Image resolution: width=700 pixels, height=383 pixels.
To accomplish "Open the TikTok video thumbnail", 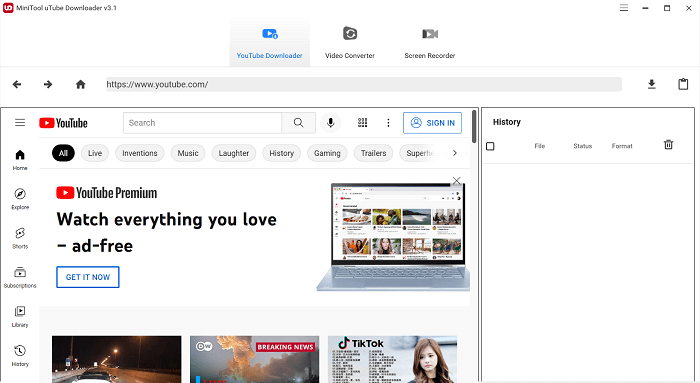I will (x=392, y=359).
